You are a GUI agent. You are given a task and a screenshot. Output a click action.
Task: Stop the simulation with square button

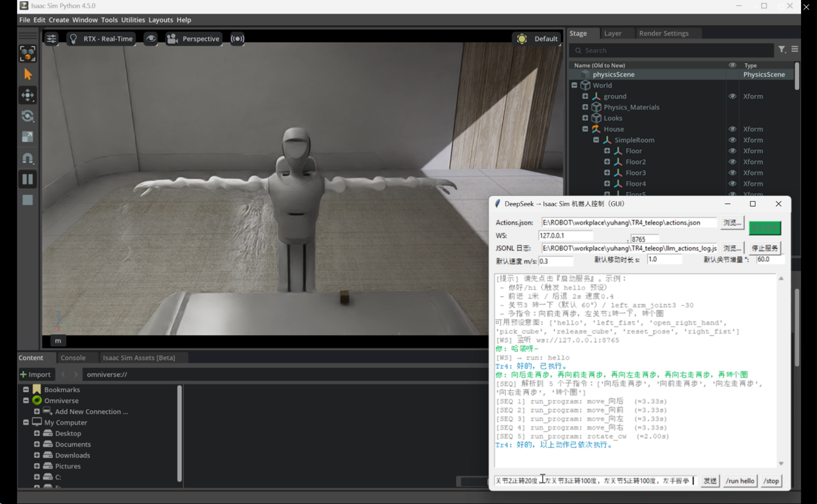[28, 200]
